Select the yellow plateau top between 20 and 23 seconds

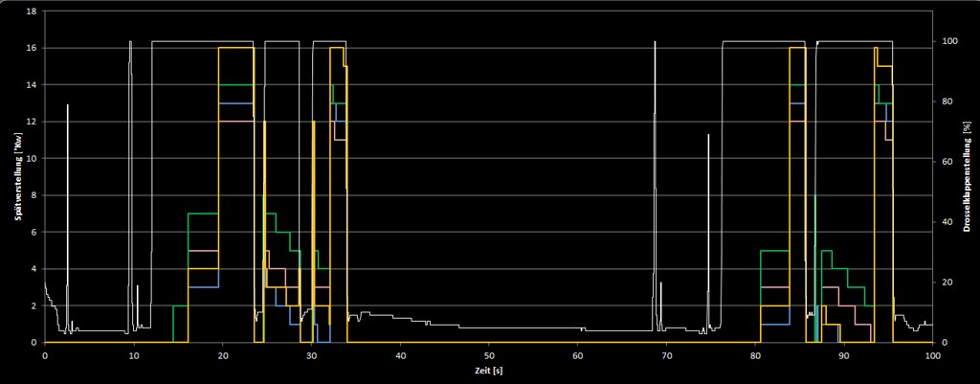click(x=235, y=48)
